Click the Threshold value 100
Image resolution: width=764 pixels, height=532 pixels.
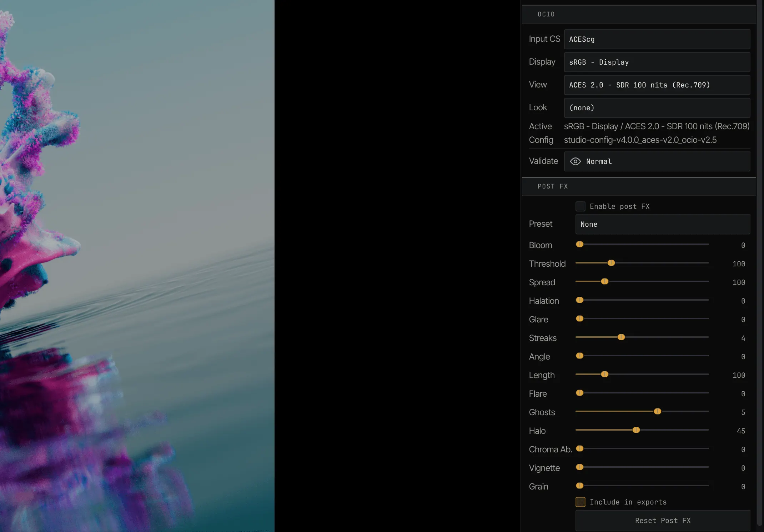pos(739,264)
